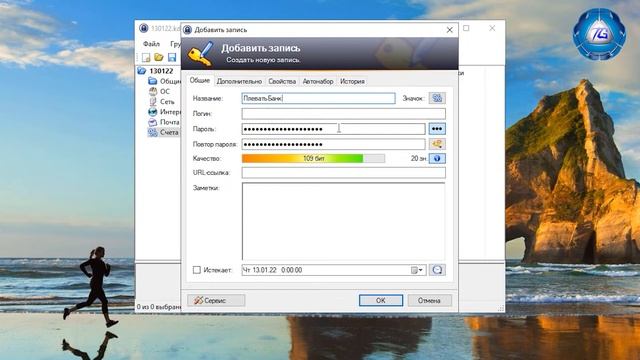Switch to the Автонабор tab
The image size is (640, 360).
[318, 81]
